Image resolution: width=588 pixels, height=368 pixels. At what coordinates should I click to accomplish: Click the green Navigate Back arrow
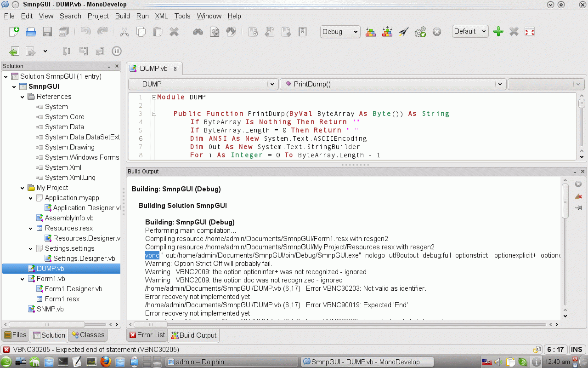coord(14,51)
